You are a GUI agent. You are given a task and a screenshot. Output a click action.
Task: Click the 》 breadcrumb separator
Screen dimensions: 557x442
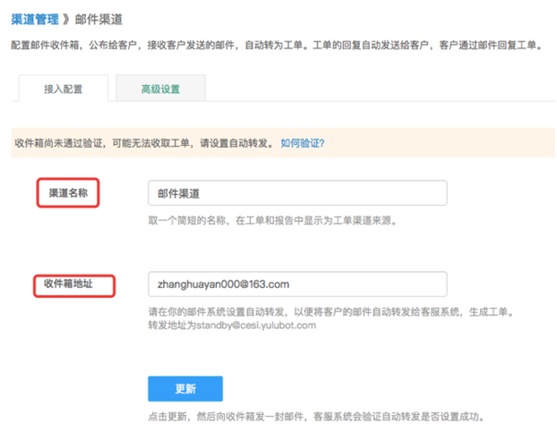pos(67,19)
